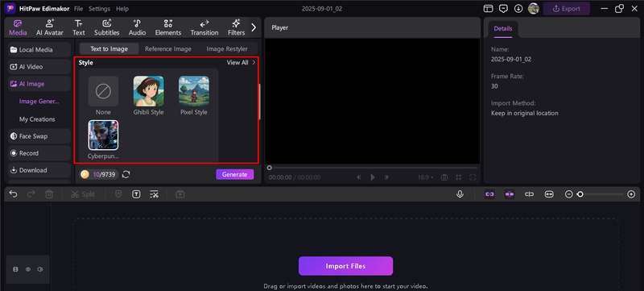Open the download icon in title bar
Viewport: 644px width, 291px height.
518,9
